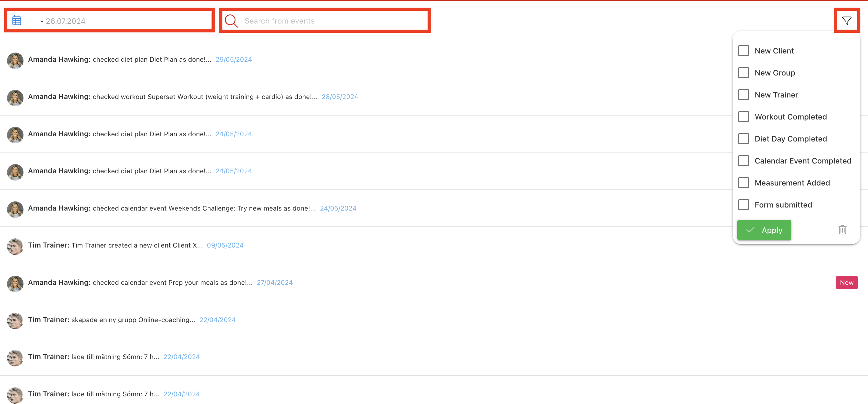Click the calendar icon in date field
The image size is (868, 404).
coord(17,20)
